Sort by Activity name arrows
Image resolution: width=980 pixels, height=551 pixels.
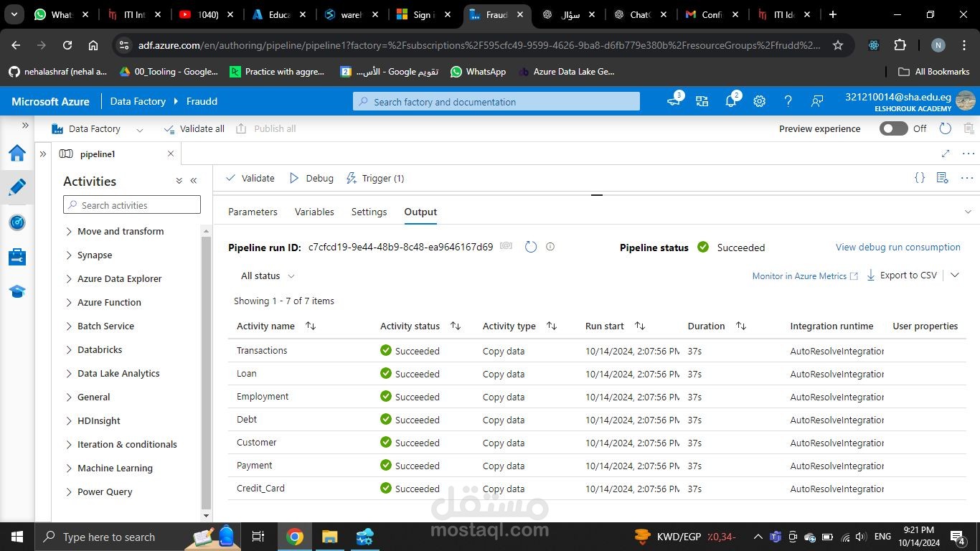311,326
